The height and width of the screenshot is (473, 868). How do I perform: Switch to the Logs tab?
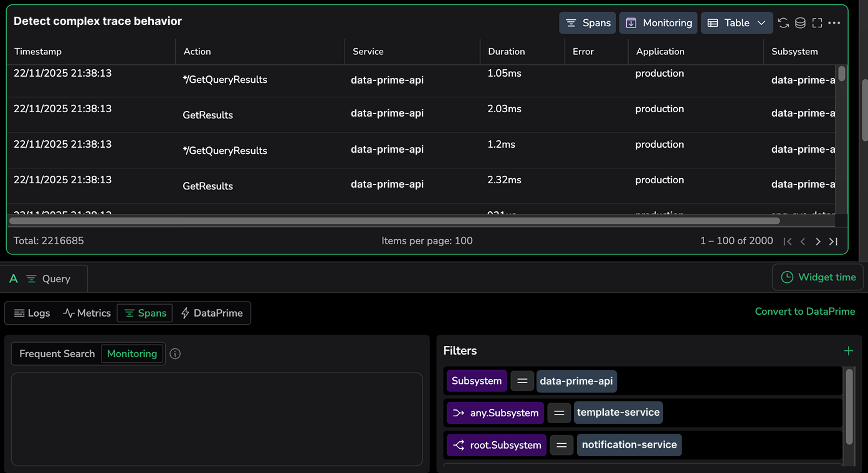click(x=32, y=313)
